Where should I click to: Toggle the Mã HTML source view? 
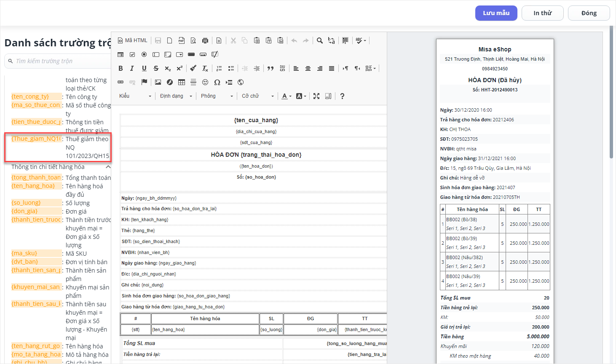[x=132, y=40]
